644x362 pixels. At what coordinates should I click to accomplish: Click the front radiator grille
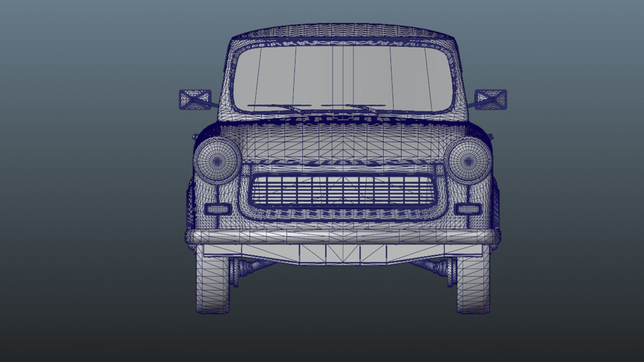343,190
